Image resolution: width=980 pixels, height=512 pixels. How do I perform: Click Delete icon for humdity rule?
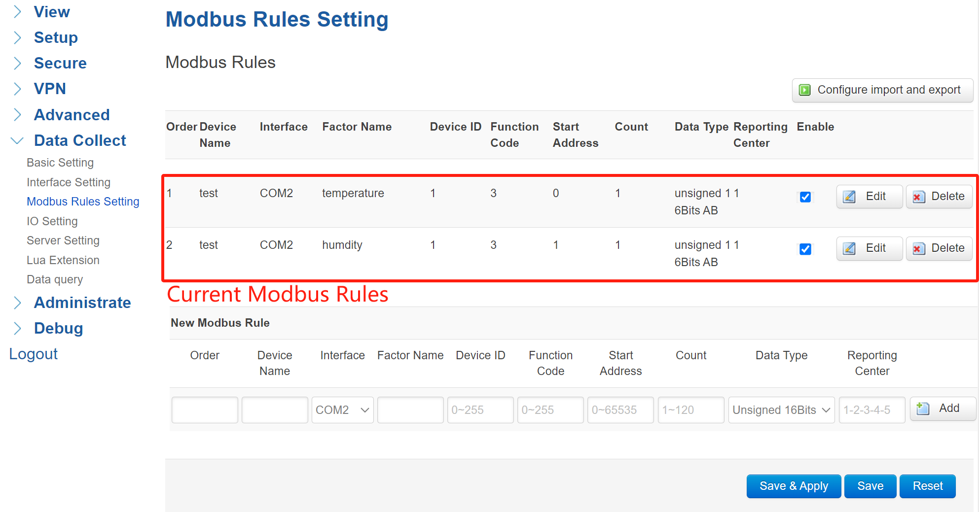918,248
